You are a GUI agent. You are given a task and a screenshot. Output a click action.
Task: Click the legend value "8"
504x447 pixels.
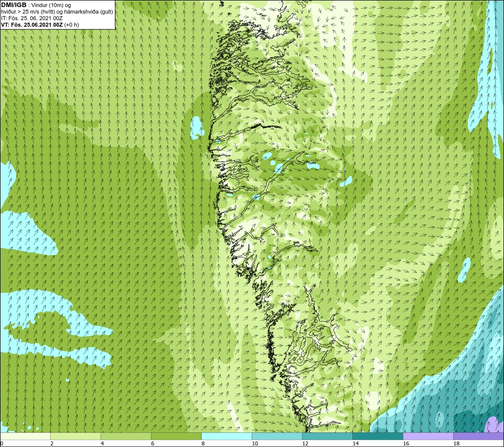click(x=203, y=444)
